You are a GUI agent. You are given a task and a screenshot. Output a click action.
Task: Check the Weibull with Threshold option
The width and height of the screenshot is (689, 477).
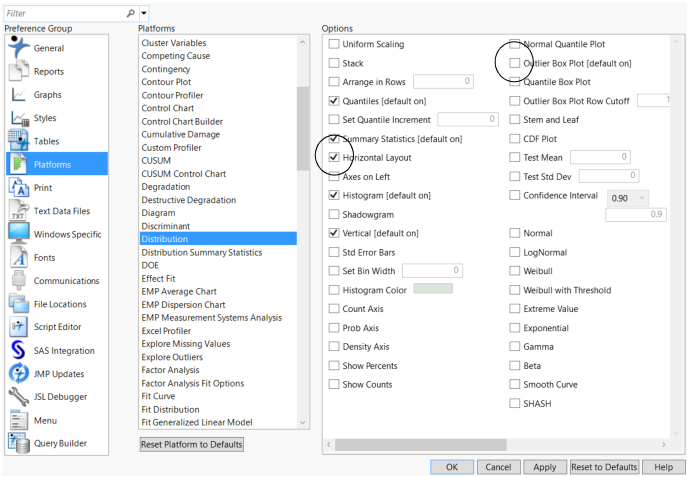[x=515, y=290]
